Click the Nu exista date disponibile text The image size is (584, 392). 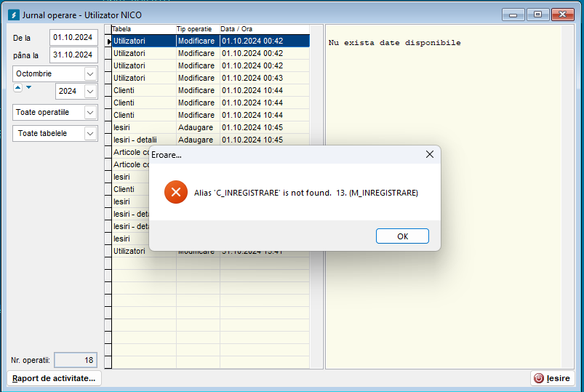point(394,43)
